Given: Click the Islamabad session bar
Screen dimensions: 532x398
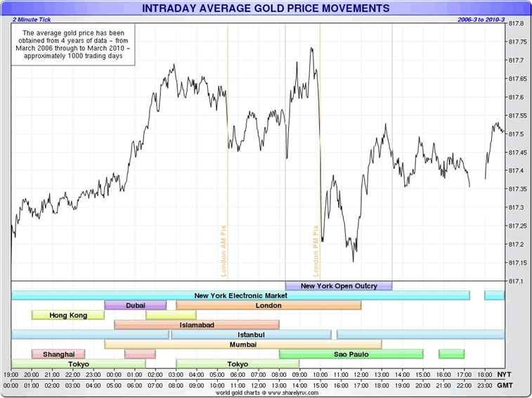Looking at the screenshot, I should click(x=196, y=325).
